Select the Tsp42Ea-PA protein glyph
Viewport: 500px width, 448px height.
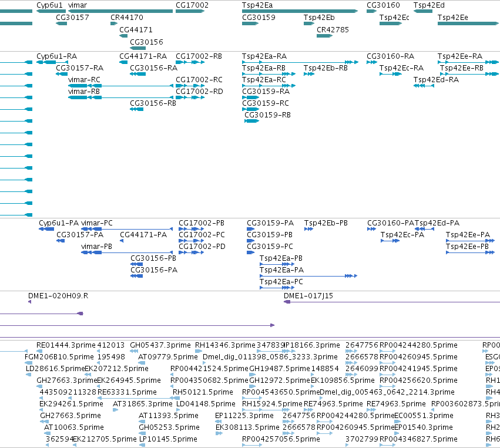(308, 276)
